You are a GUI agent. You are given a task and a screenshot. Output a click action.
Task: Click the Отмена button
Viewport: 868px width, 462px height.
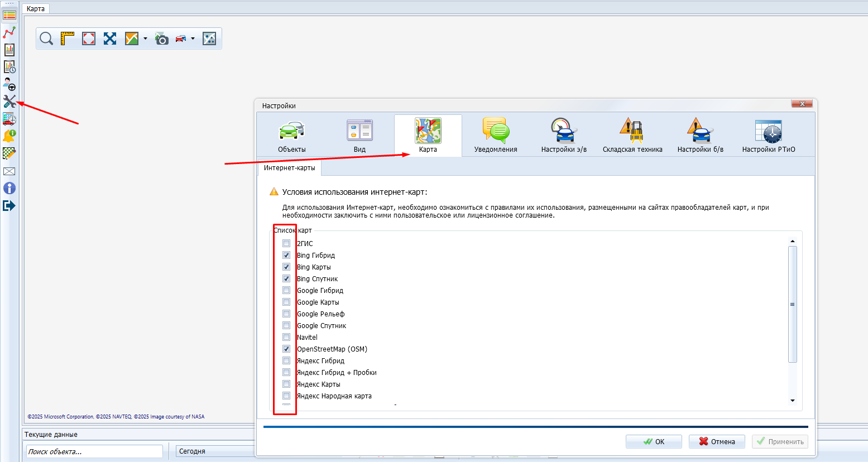717,441
